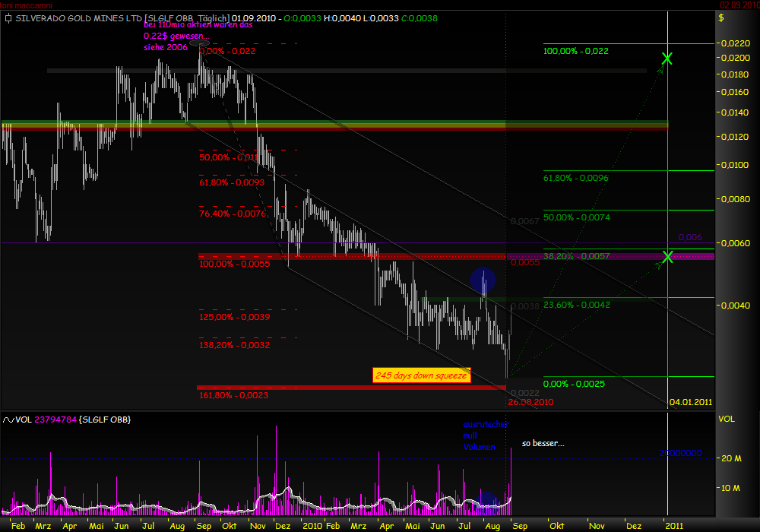This screenshot has height=532, width=760.
Task: Click the 'VOL' label above the volume axis
Action: pos(726,419)
